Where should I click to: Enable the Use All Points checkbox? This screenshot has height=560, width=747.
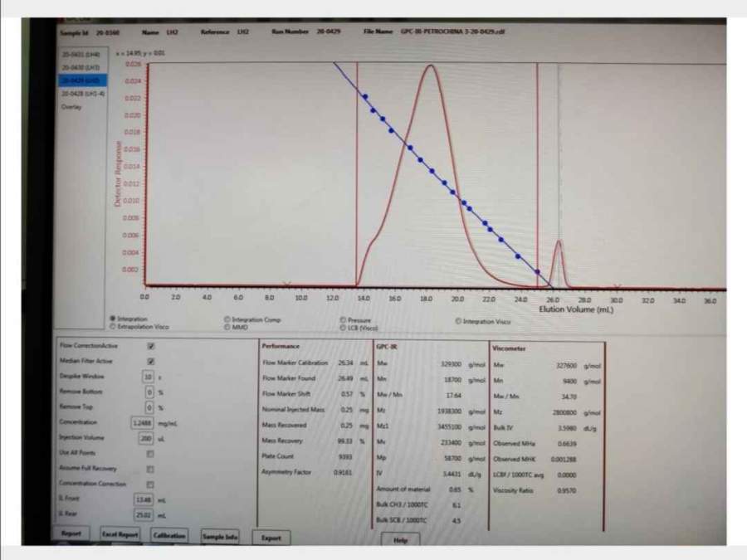150,454
